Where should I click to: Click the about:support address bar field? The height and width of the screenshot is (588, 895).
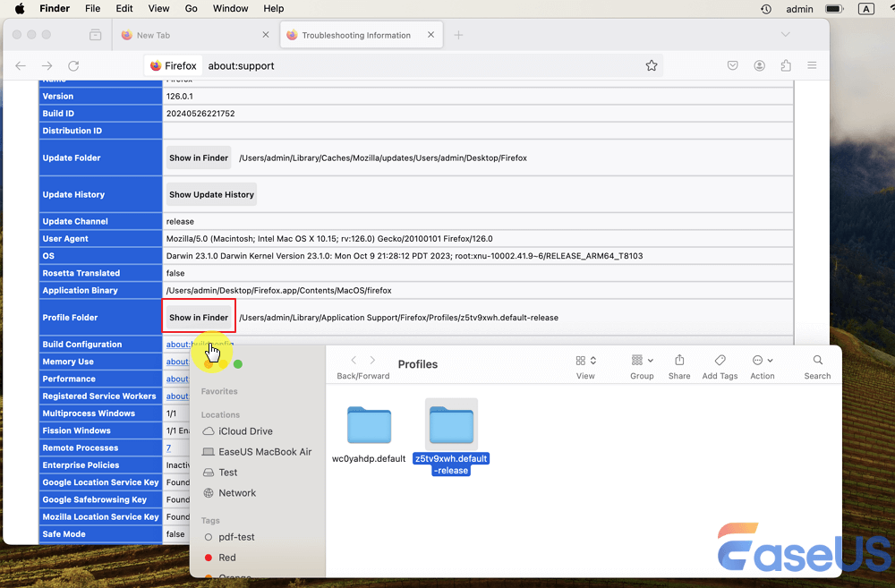(403, 65)
